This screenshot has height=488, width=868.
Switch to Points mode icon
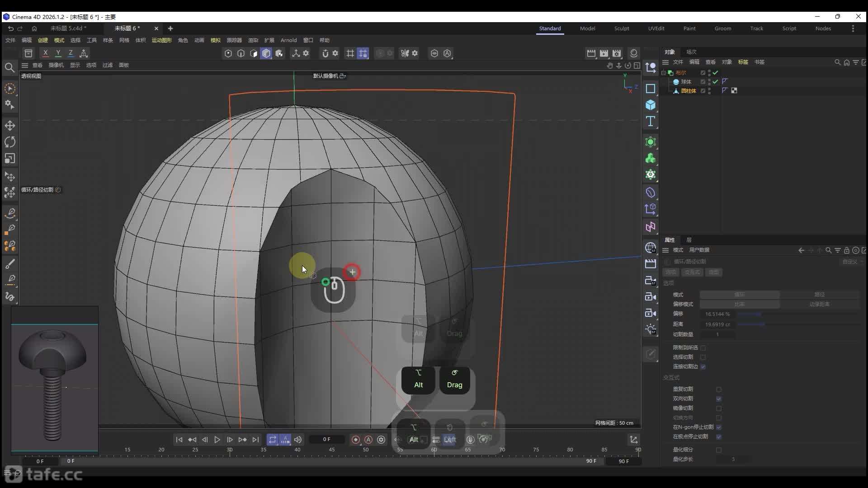[228, 53]
